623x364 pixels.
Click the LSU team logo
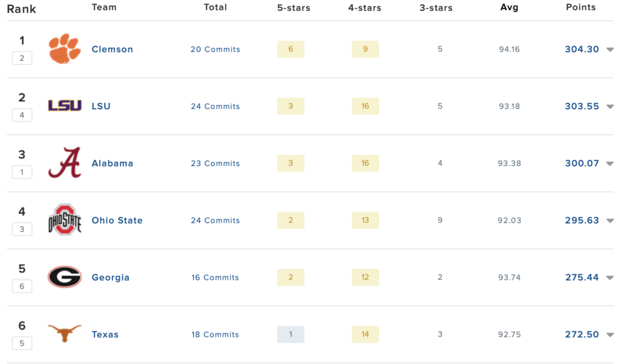coord(64,106)
